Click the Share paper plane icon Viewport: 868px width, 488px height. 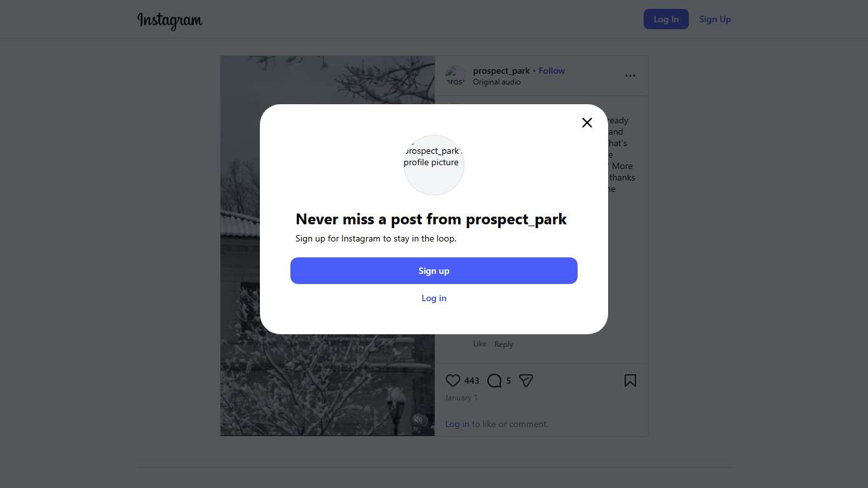pos(526,381)
